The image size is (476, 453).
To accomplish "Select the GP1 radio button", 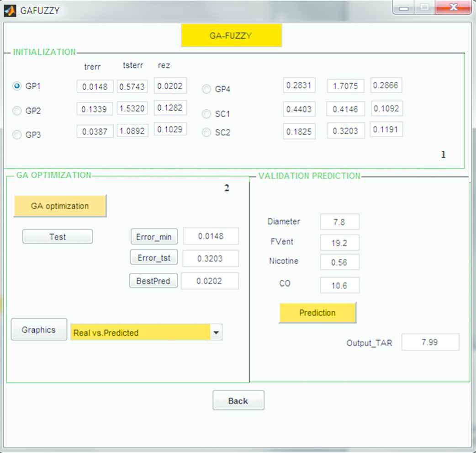I will [x=17, y=86].
